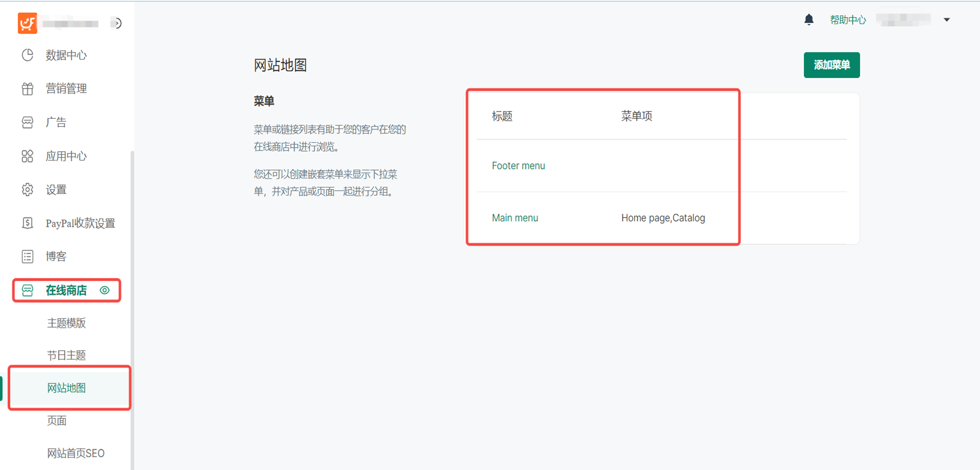Select 在线商店 sidebar section
The height and width of the screenshot is (470, 980).
[66, 290]
